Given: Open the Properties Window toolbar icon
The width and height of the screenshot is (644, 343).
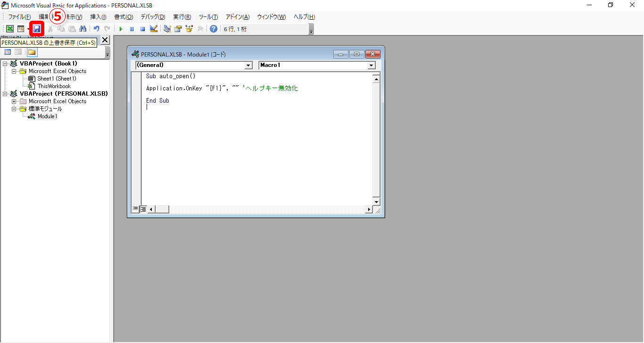Looking at the screenshot, I should click(x=178, y=29).
